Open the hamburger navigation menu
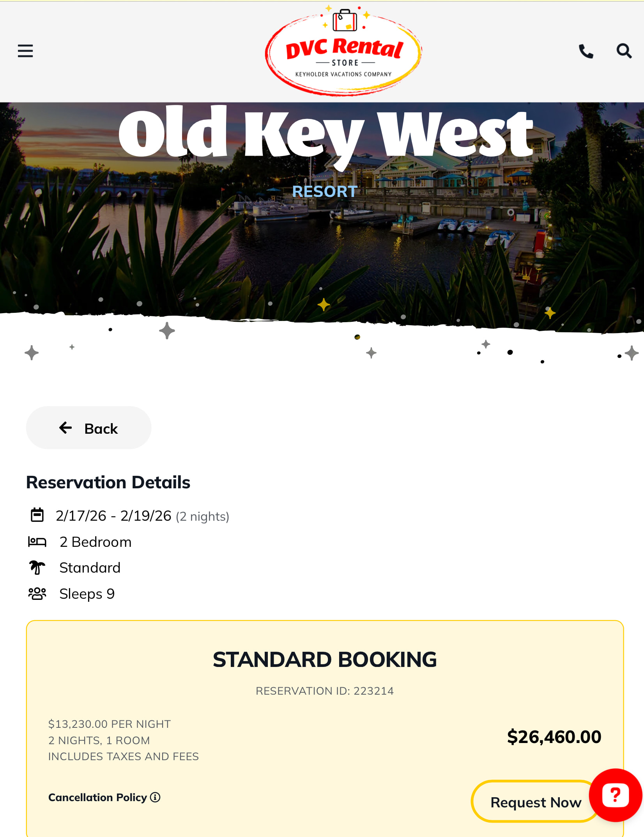644x837 pixels. [x=25, y=51]
